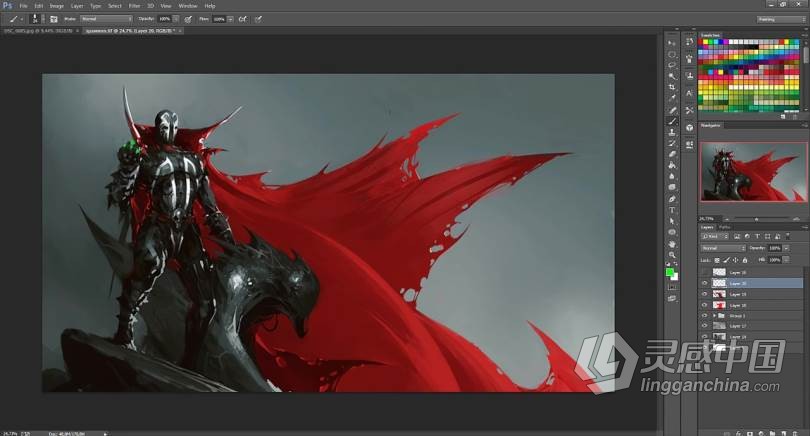The height and width of the screenshot is (436, 810).
Task: Open the Character panel icon
Action: click(x=689, y=94)
